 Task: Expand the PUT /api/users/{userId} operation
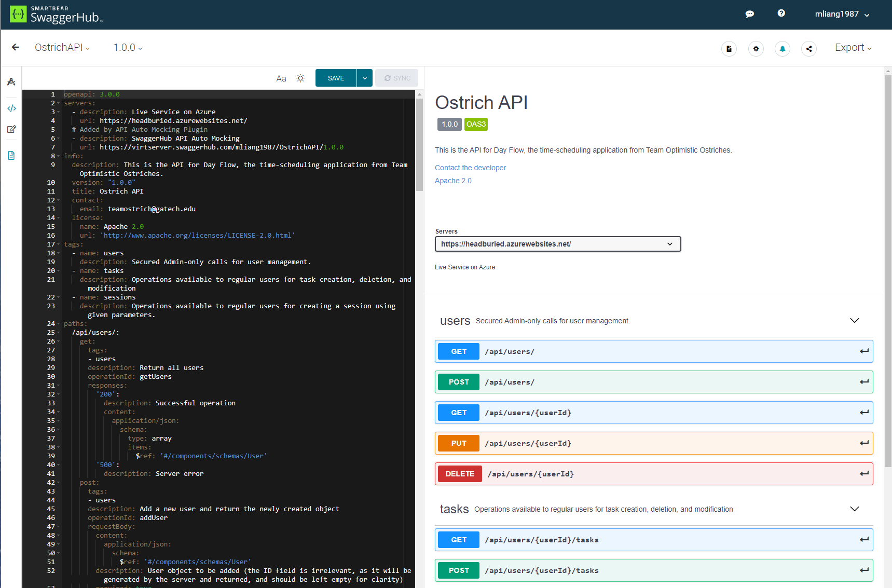(654, 443)
